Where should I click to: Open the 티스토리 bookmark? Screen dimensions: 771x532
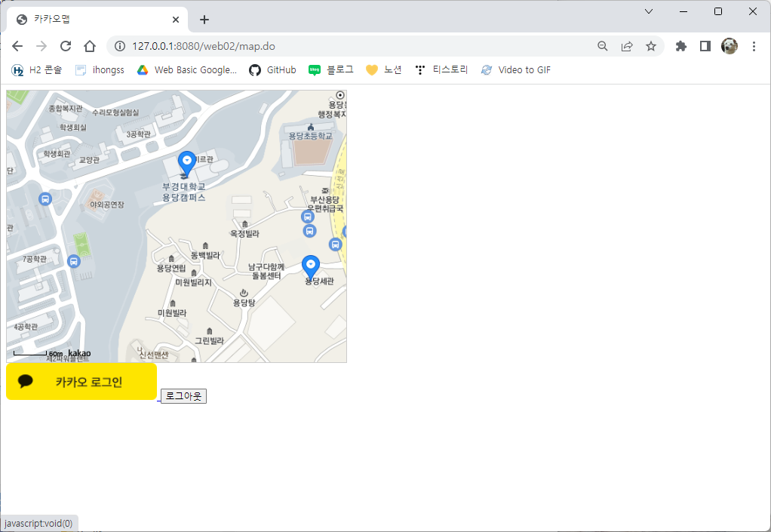click(x=441, y=70)
